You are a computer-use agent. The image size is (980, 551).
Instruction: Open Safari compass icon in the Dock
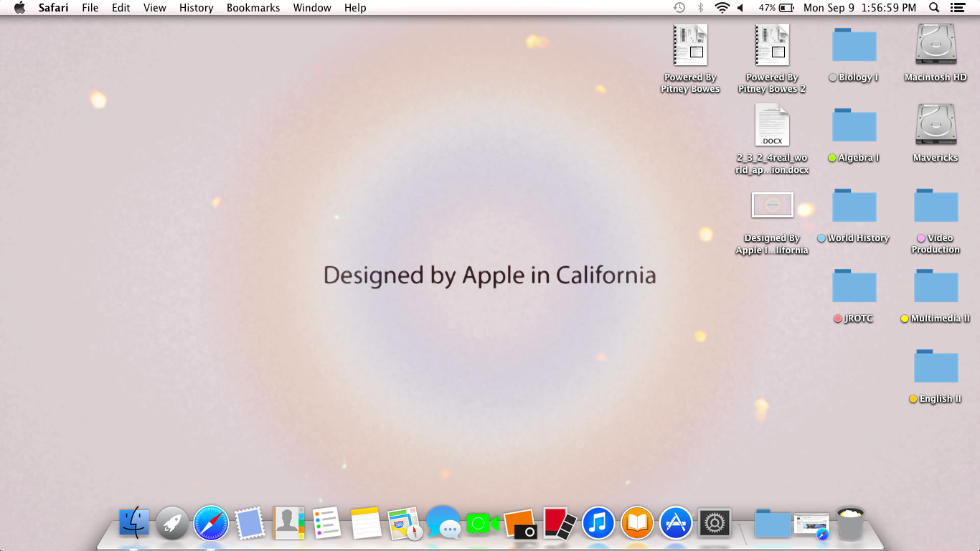211,524
